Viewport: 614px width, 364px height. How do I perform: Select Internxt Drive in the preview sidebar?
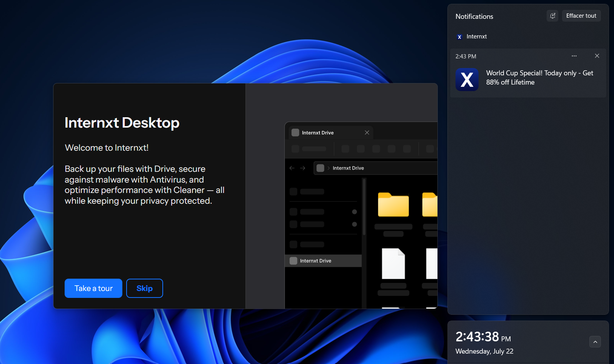point(323,261)
